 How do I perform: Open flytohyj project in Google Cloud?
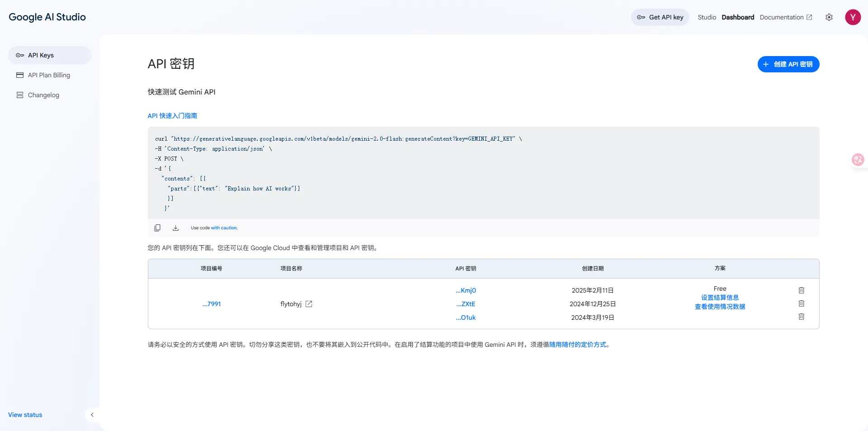309,304
